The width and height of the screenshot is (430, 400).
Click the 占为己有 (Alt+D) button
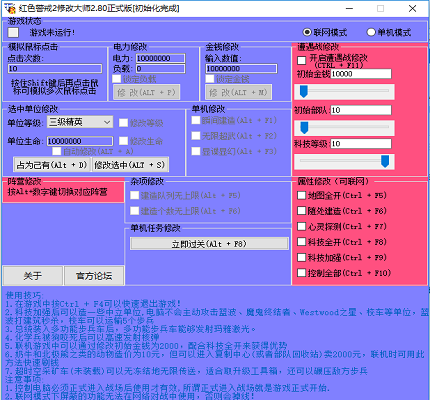[x=52, y=165]
